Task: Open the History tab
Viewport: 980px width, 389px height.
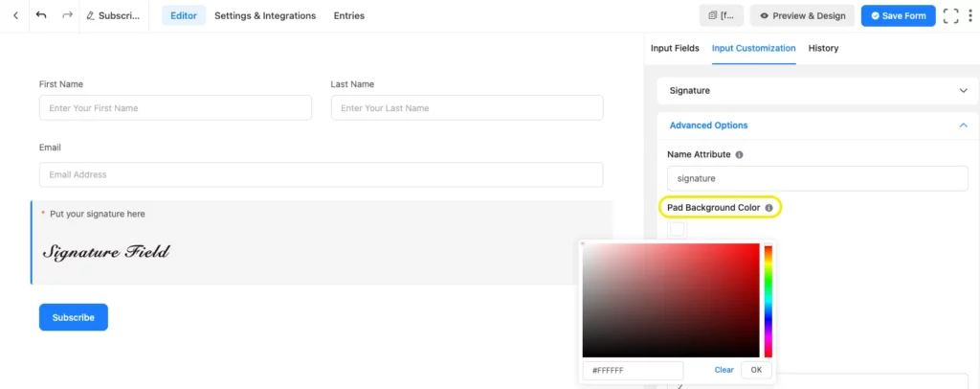Action: click(823, 48)
